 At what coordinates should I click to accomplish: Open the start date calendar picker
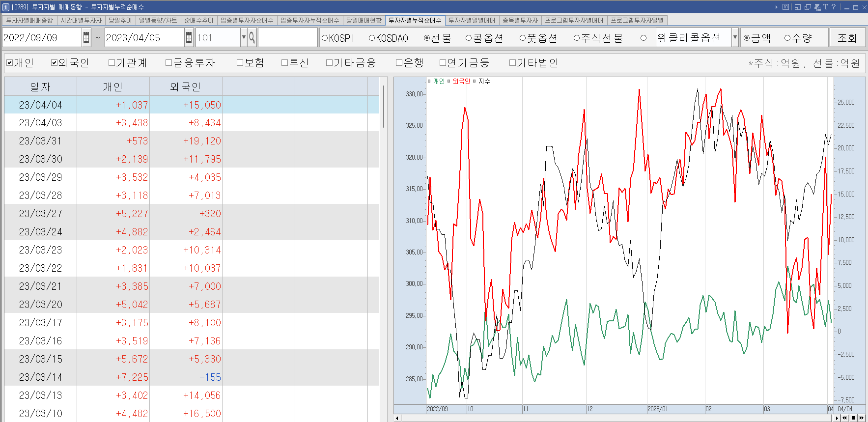(x=86, y=38)
